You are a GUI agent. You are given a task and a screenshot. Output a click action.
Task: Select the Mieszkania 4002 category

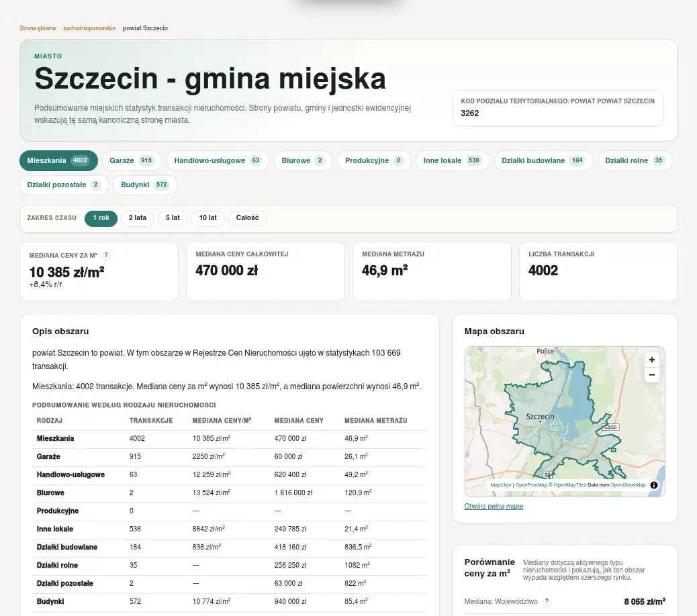(x=58, y=160)
